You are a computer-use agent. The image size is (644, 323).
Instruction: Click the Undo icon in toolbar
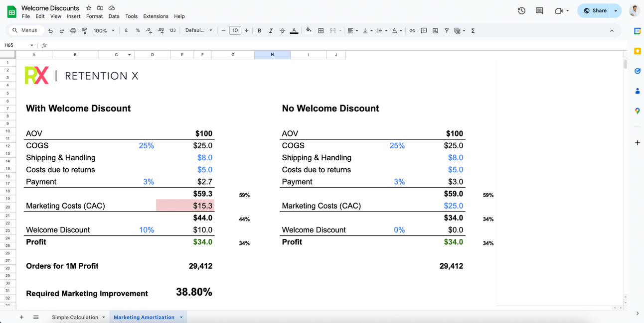[x=50, y=31]
